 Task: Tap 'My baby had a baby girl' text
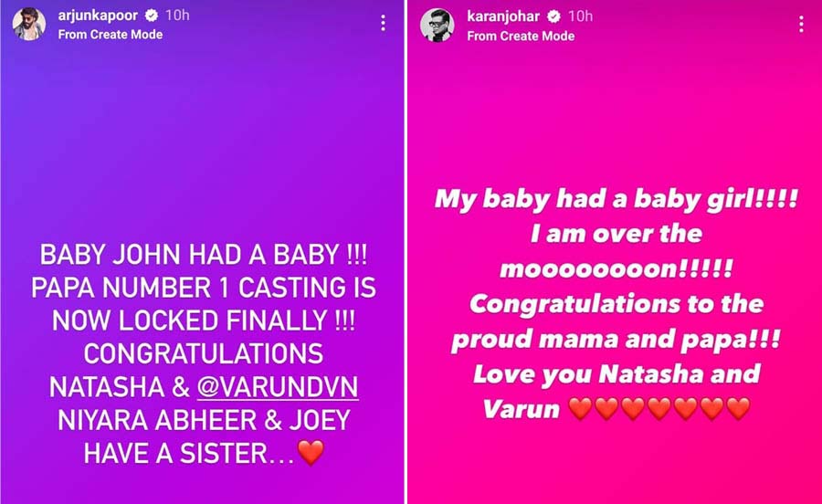pyautogui.click(x=594, y=199)
